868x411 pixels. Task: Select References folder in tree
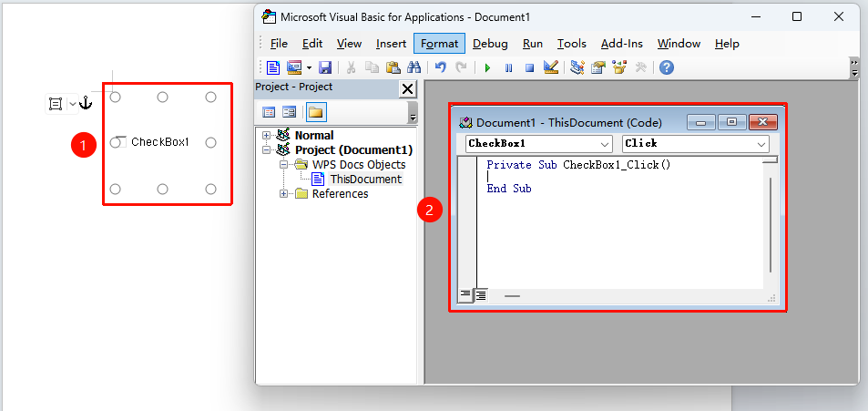click(x=340, y=194)
